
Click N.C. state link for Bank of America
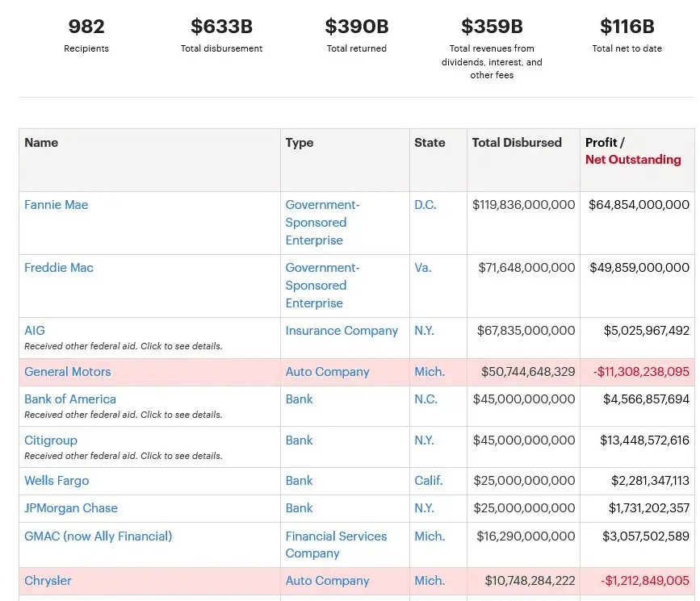[425, 399]
